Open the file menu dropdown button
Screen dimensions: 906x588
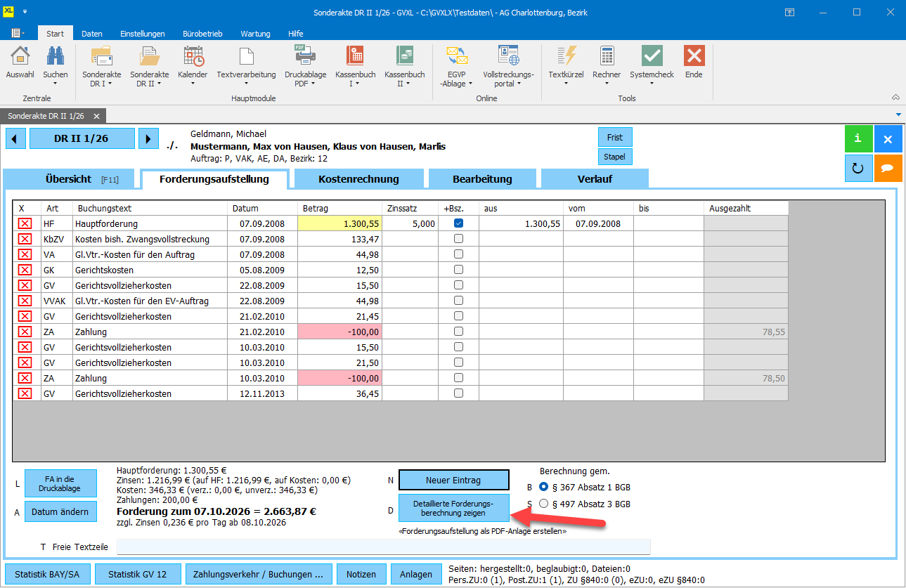(x=18, y=33)
